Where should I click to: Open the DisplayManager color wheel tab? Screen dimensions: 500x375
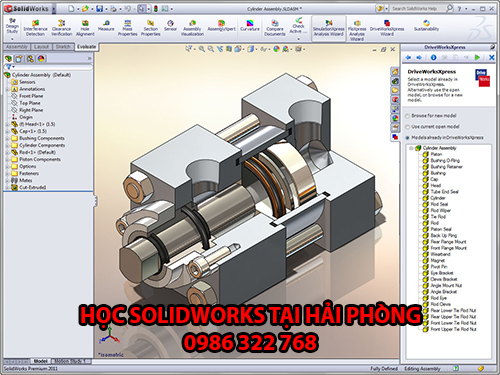(x=41, y=59)
